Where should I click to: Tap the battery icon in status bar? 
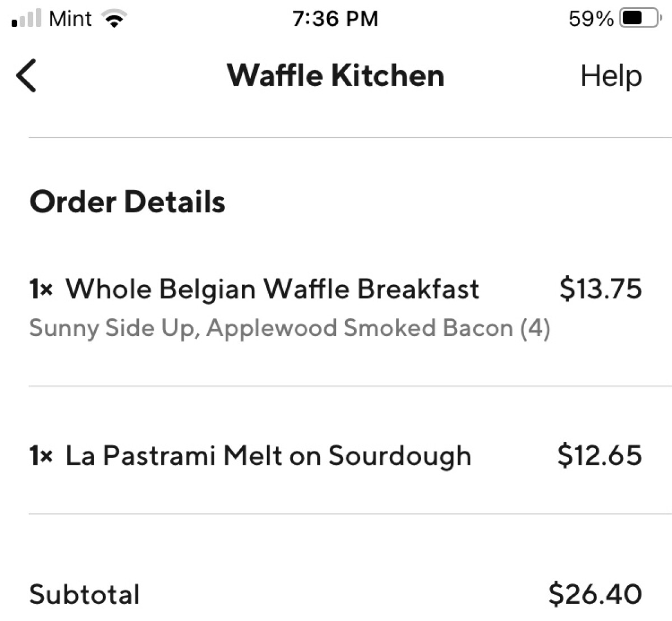click(638, 19)
